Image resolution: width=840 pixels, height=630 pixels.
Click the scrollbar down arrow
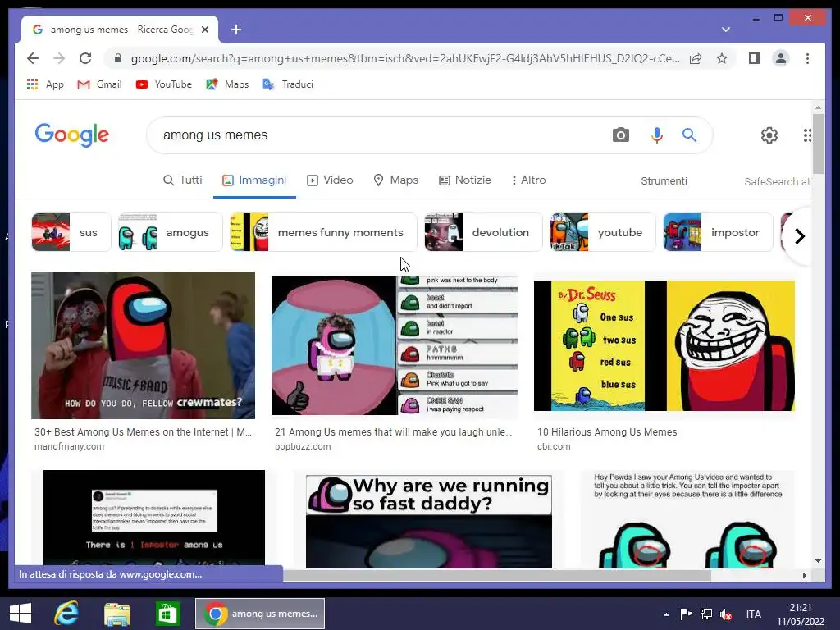[x=818, y=561]
